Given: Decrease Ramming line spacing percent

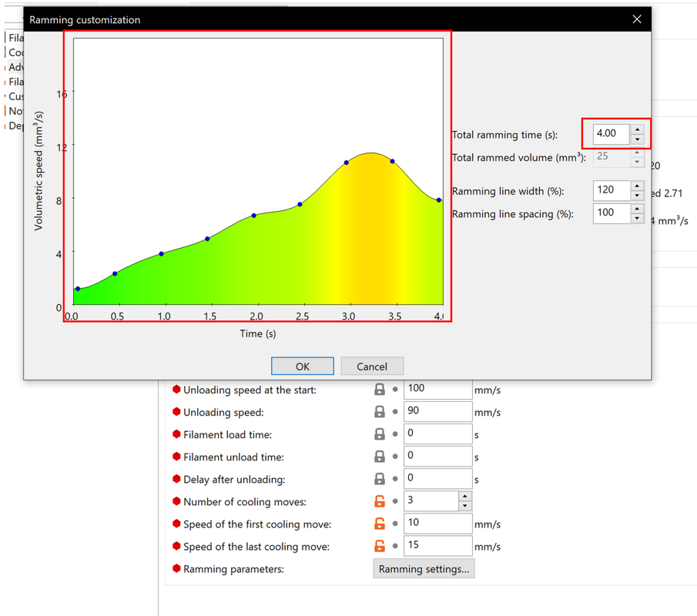Looking at the screenshot, I should [x=638, y=218].
